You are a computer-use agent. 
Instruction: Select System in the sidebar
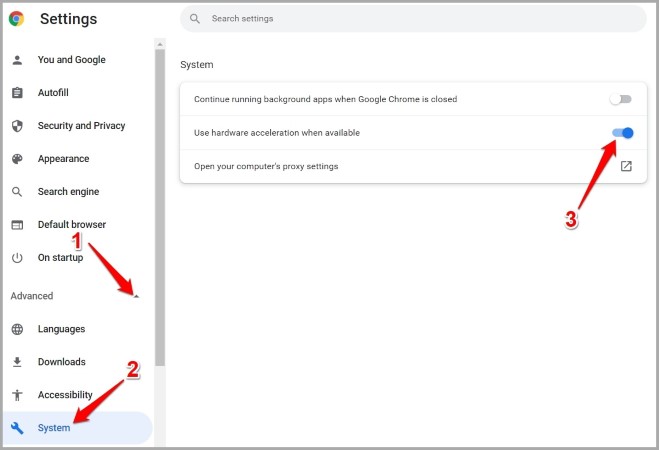(78, 428)
